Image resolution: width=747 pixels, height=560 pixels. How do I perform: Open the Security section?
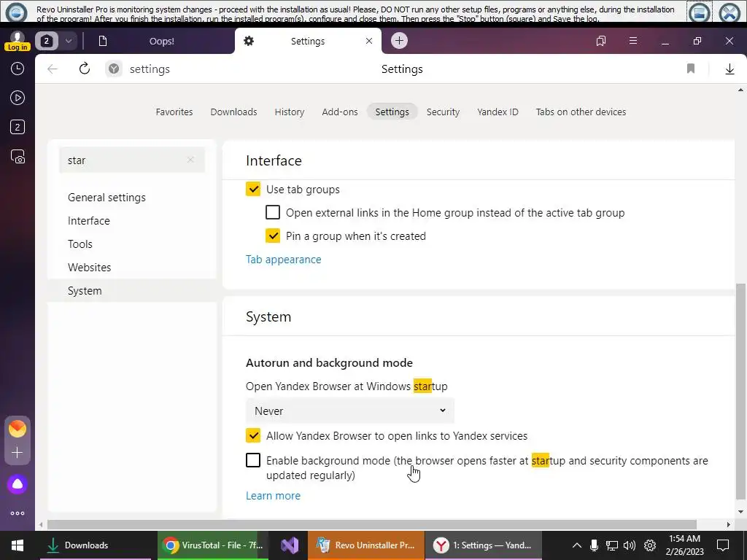(x=443, y=112)
